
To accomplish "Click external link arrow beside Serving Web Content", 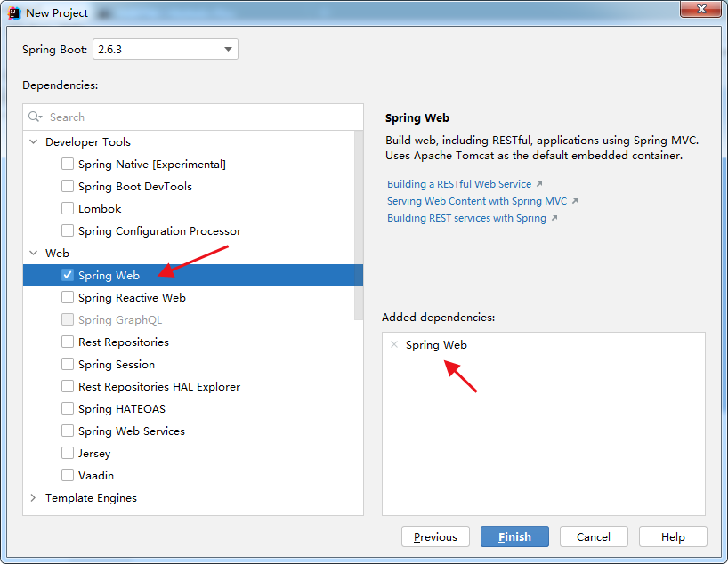I will tap(575, 201).
